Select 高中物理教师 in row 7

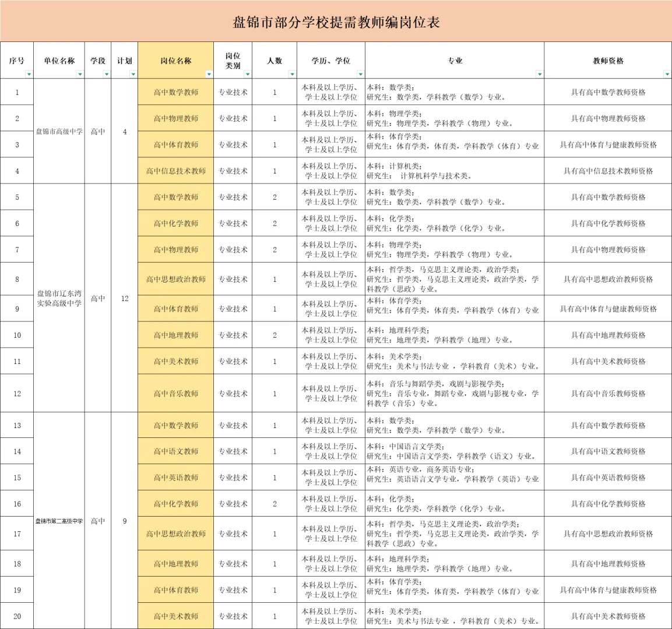175,249
